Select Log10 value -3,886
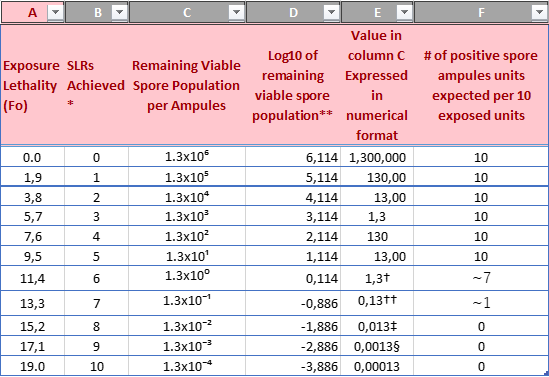This screenshot has height=377, width=549. coord(293,366)
